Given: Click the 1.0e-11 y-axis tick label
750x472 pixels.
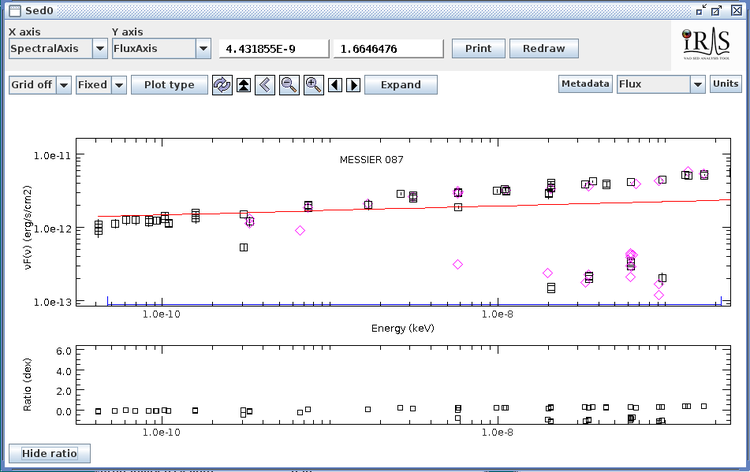Looking at the screenshot, I should pos(52,155).
